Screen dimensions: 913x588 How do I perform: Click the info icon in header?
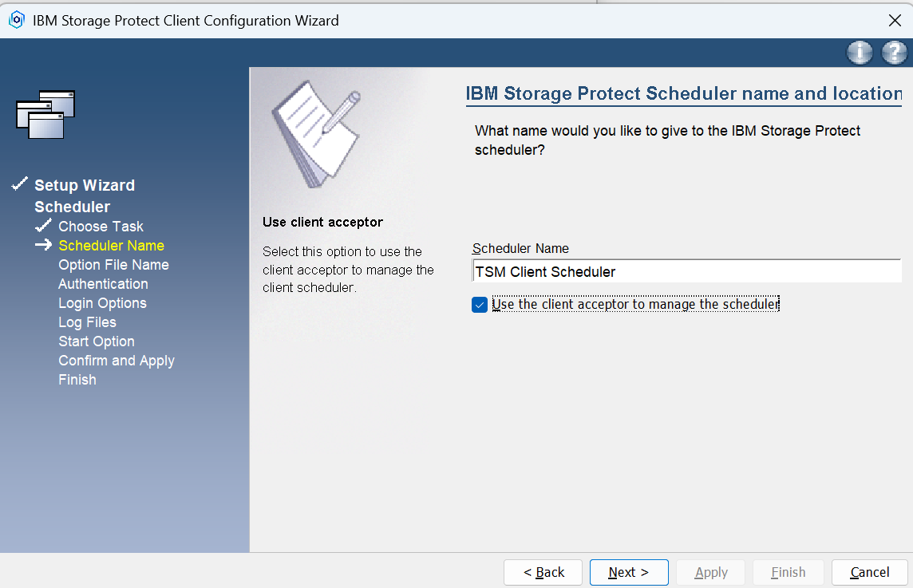tap(860, 53)
